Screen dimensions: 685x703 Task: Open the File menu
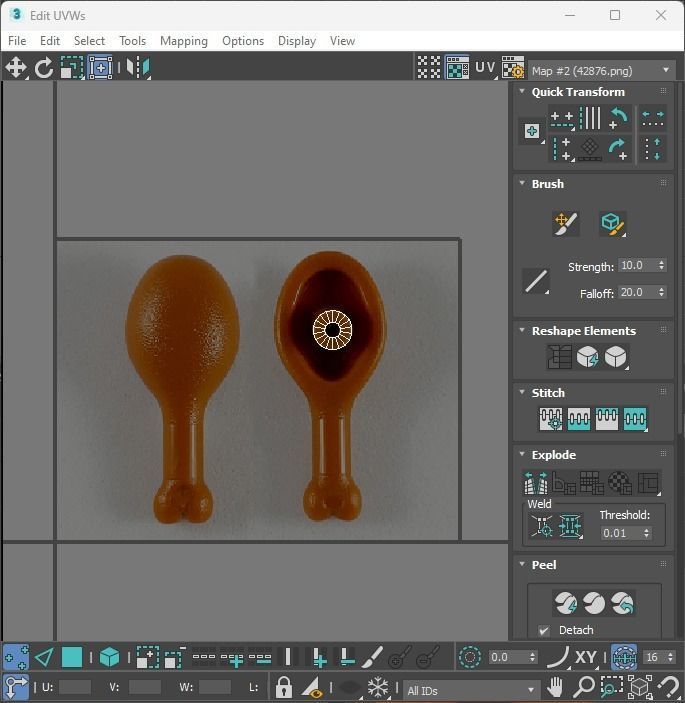[x=17, y=41]
